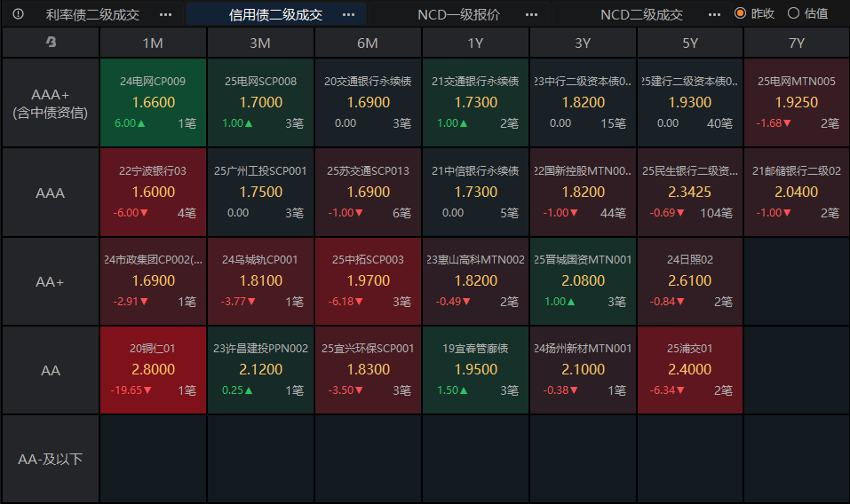This screenshot has width=850, height=504.
Task: Open the 20交通银行永续债 cell
Action: [x=368, y=103]
